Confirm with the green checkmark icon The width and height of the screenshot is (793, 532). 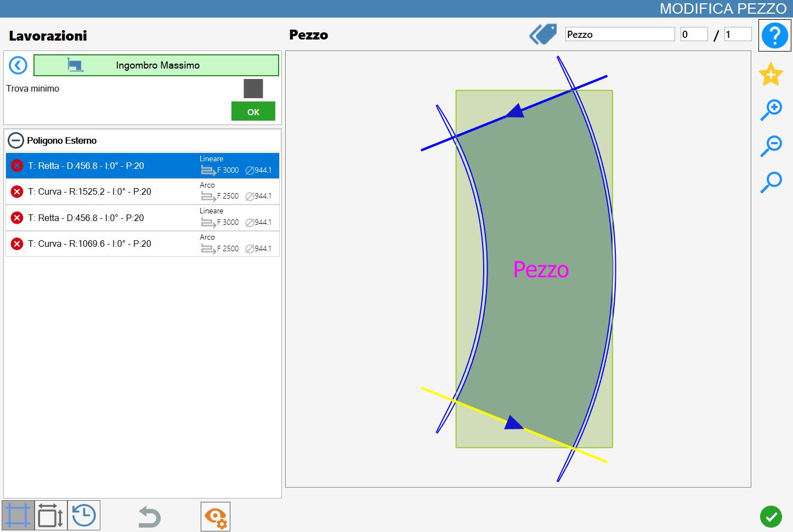[771, 516]
